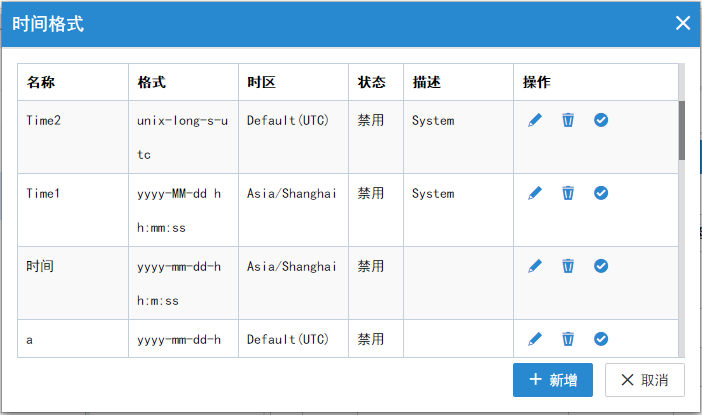Select the Time1 name cell
Screen dimensions: 702x415
tap(44, 193)
